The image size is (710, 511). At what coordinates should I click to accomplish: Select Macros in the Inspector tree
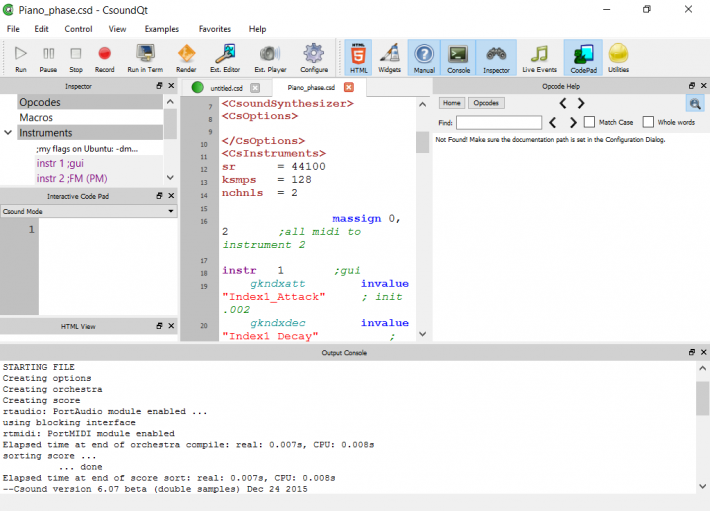pyautogui.click(x=90, y=118)
